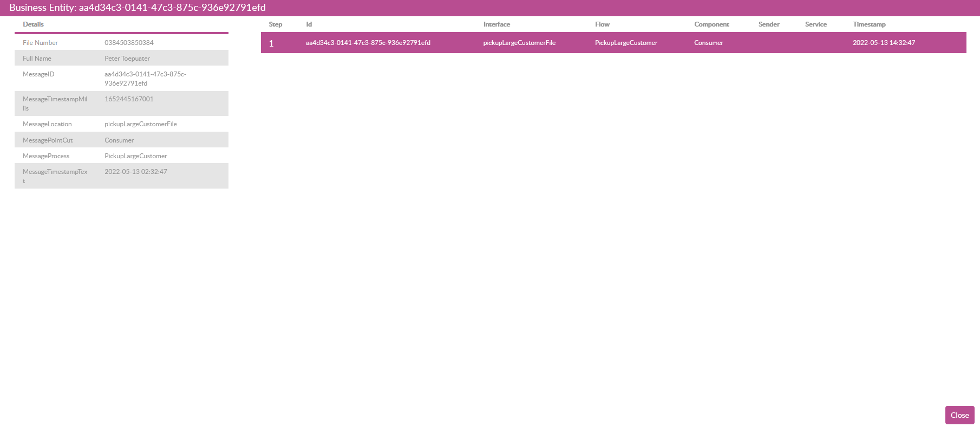Viewport: 980px width, 427px height.
Task: Click the Details panel heading
Action: 33,24
